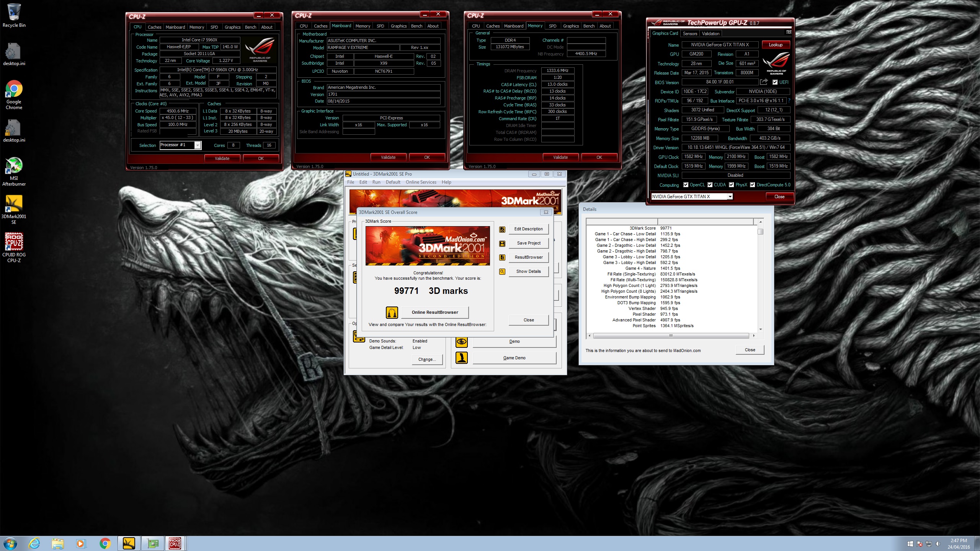Toggle the UEFI checkbox in GPU-Z

(x=775, y=82)
